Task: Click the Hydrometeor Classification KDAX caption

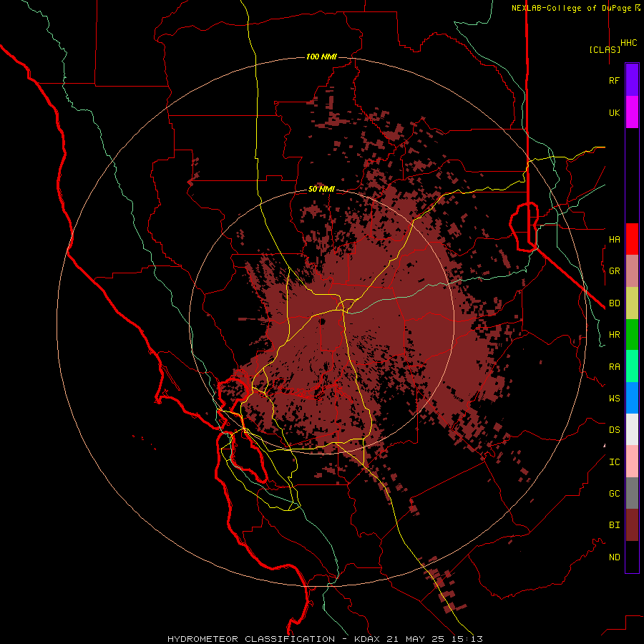Action: tap(326, 639)
